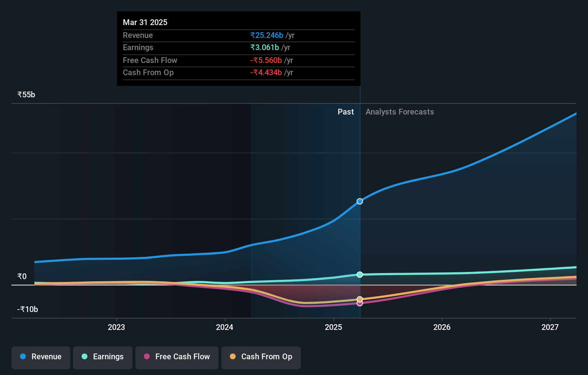The width and height of the screenshot is (588, 375).
Task: Toggle the Earnings series legend button
Action: pos(103,357)
